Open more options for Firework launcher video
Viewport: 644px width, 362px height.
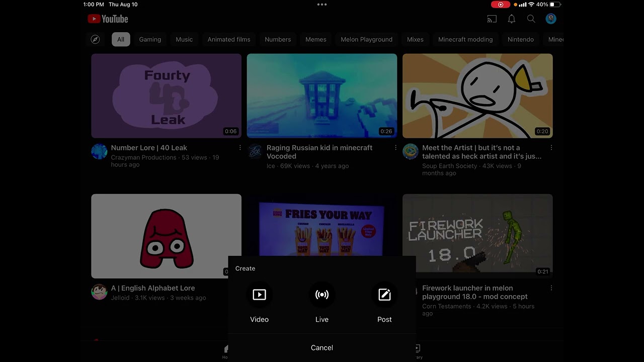click(x=551, y=288)
